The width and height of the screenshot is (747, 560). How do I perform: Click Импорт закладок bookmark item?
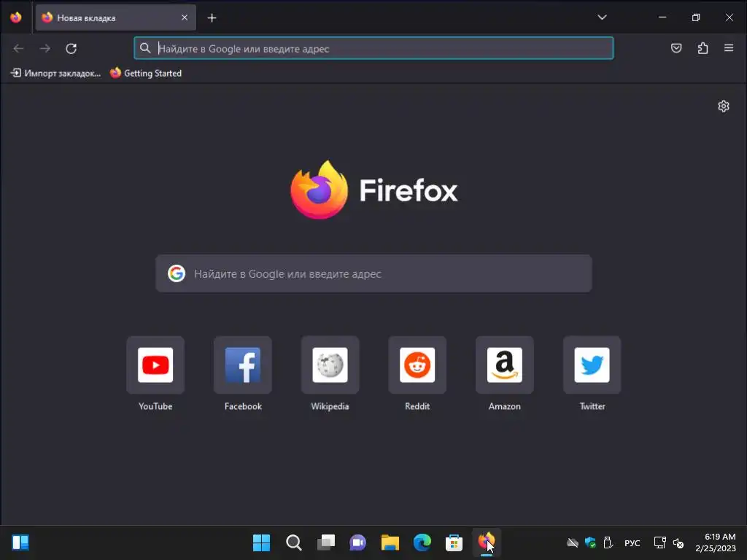point(55,73)
